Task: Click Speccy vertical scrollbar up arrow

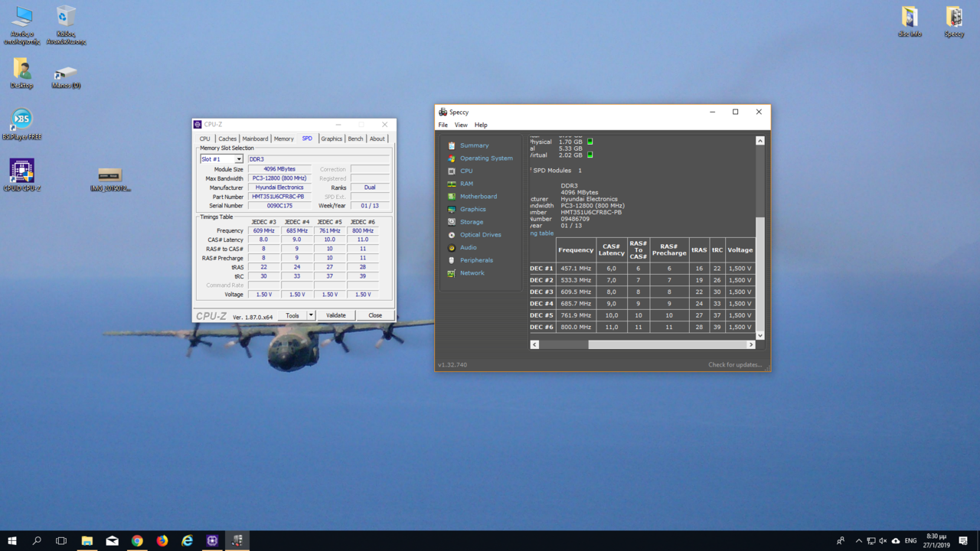Action: pos(760,141)
